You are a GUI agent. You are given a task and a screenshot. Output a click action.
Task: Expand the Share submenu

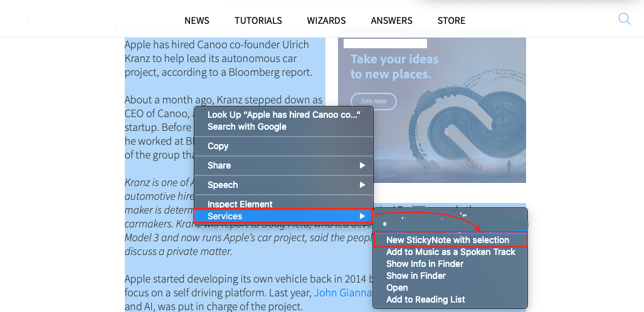click(x=283, y=165)
